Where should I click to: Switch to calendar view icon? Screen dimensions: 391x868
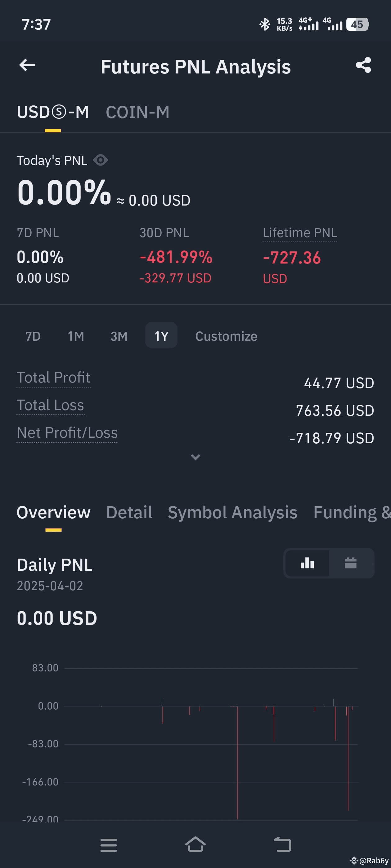pyautogui.click(x=351, y=563)
